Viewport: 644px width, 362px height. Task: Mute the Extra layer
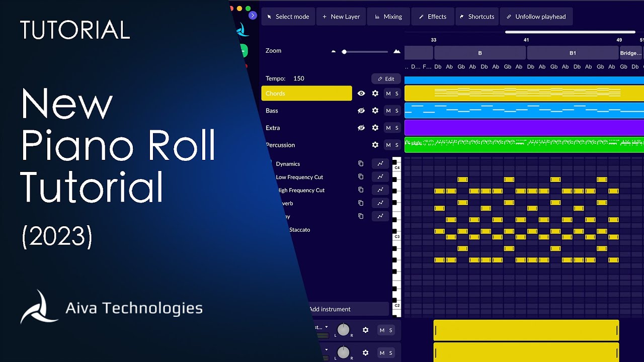(x=388, y=128)
